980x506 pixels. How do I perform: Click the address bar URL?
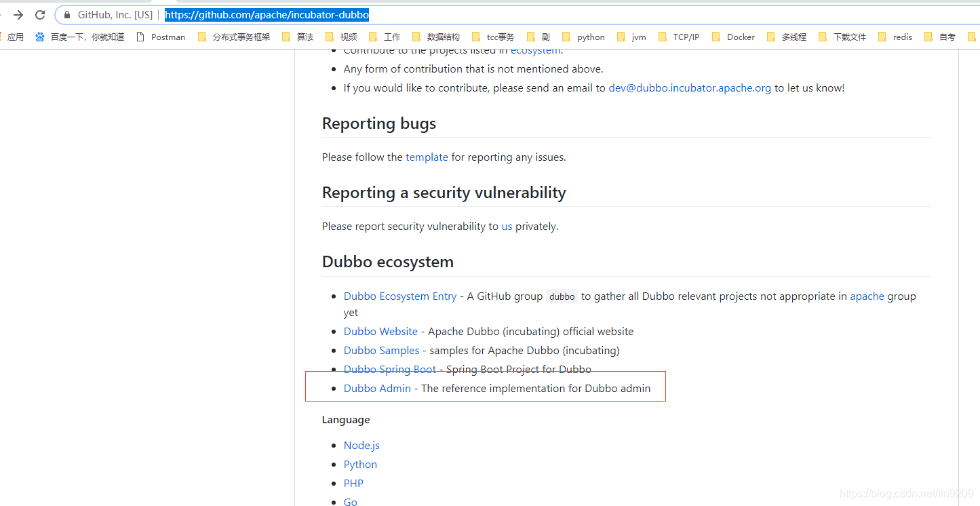coord(267,15)
